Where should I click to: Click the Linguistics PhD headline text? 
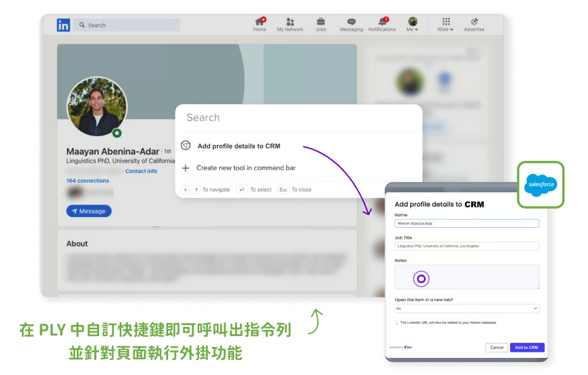[120, 161]
